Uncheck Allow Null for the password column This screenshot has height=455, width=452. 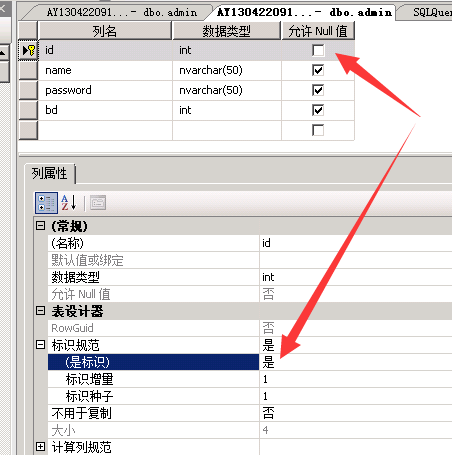318,90
